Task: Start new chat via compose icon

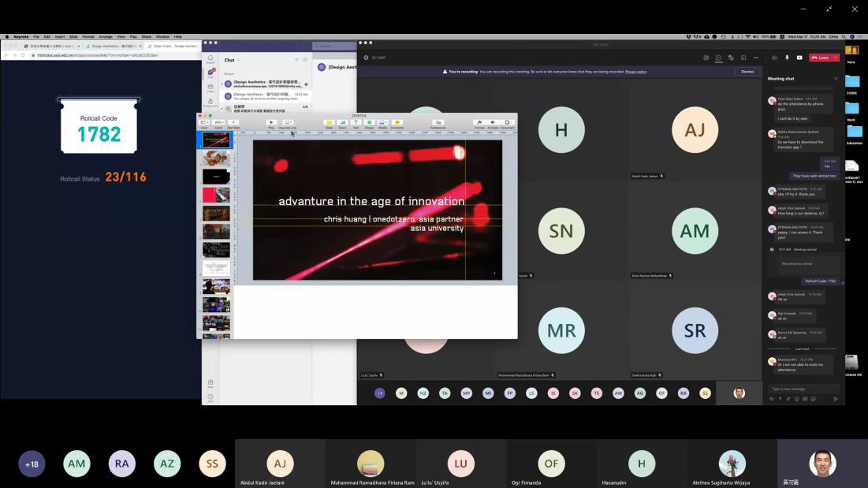Action: coord(305,60)
